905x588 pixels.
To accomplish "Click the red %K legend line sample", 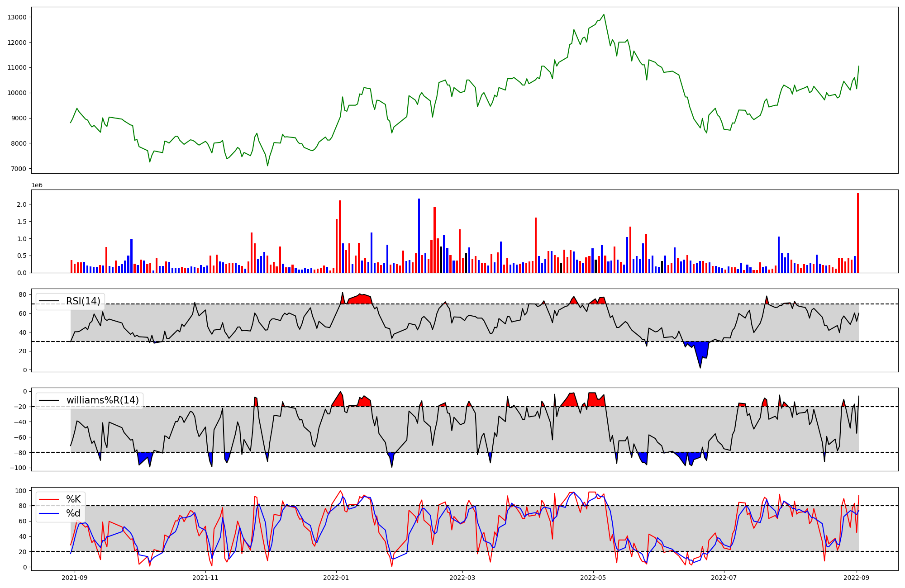I will pyautogui.click(x=49, y=499).
